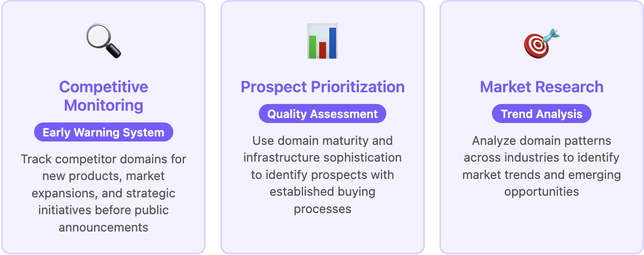Select the Market Research heading
This screenshot has width=644, height=255.
(541, 87)
